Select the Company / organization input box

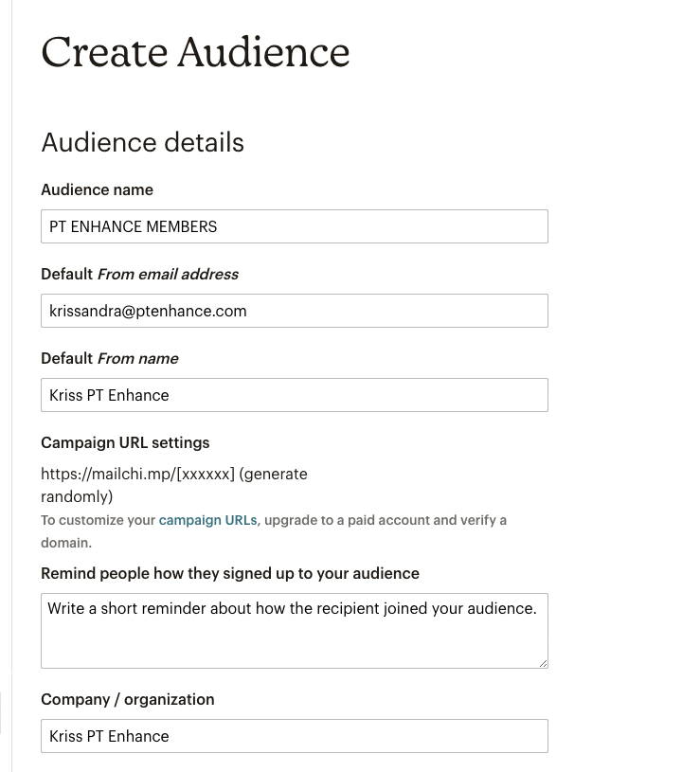(295, 736)
